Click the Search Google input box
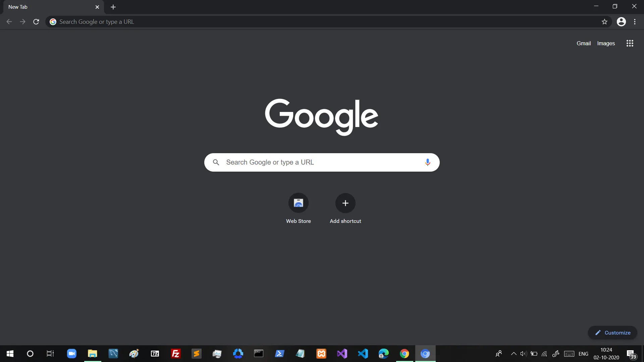Screen dimensions: 644x362 point(322,162)
